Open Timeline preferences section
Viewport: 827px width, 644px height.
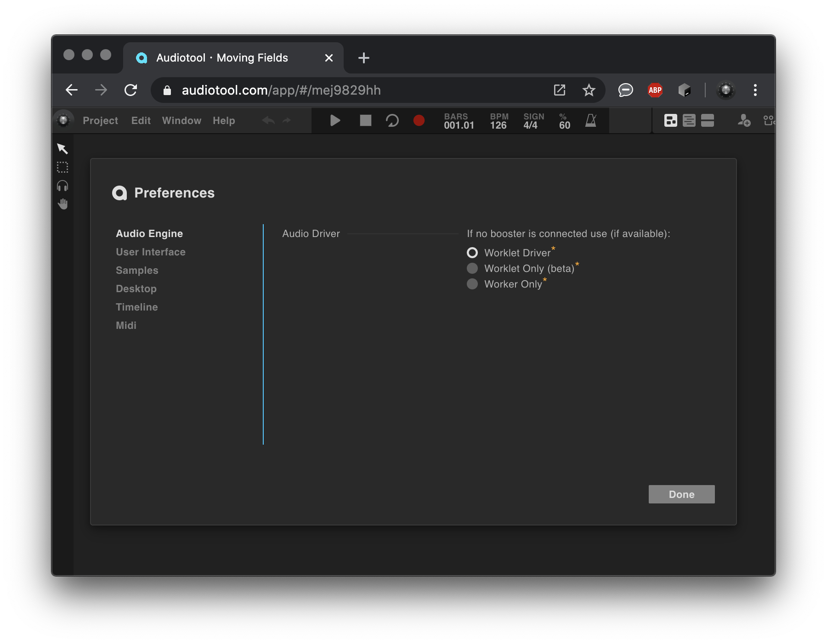tap(136, 307)
